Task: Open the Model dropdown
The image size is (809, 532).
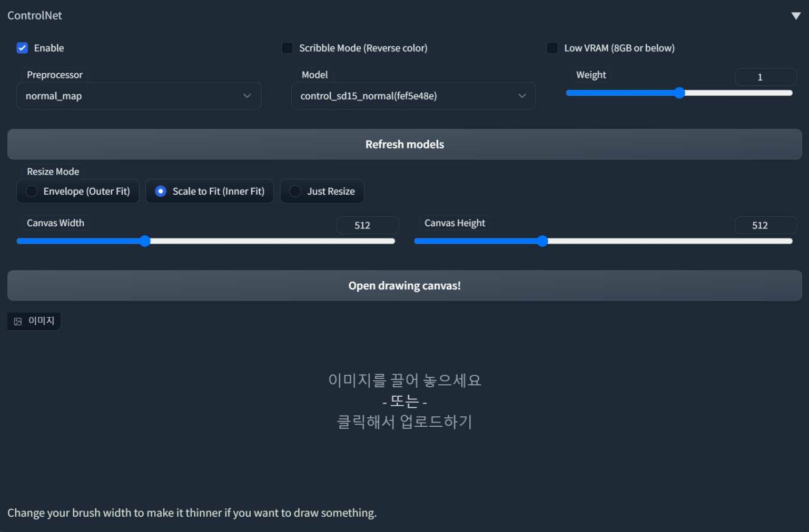Action: [413, 96]
